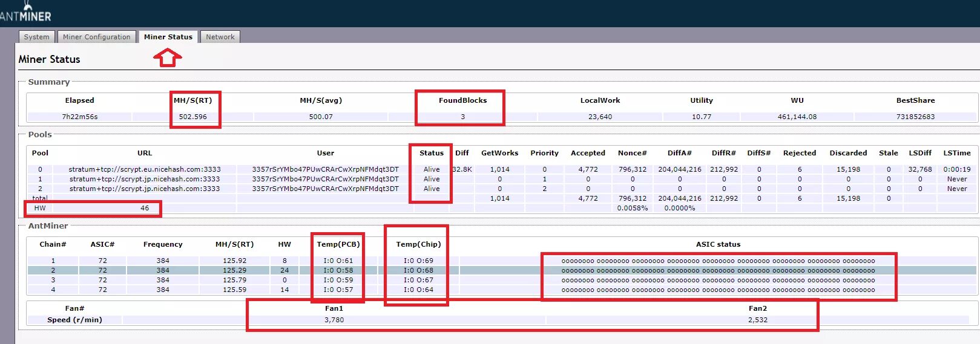Click the pool Status column header
Viewport: 980px width, 344px height.
432,153
